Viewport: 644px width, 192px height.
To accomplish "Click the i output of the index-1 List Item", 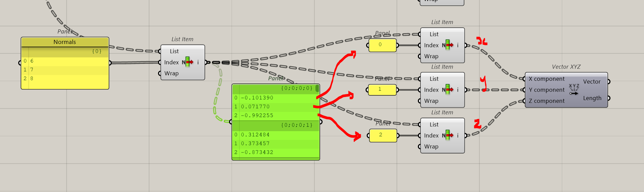I will tap(458, 90).
